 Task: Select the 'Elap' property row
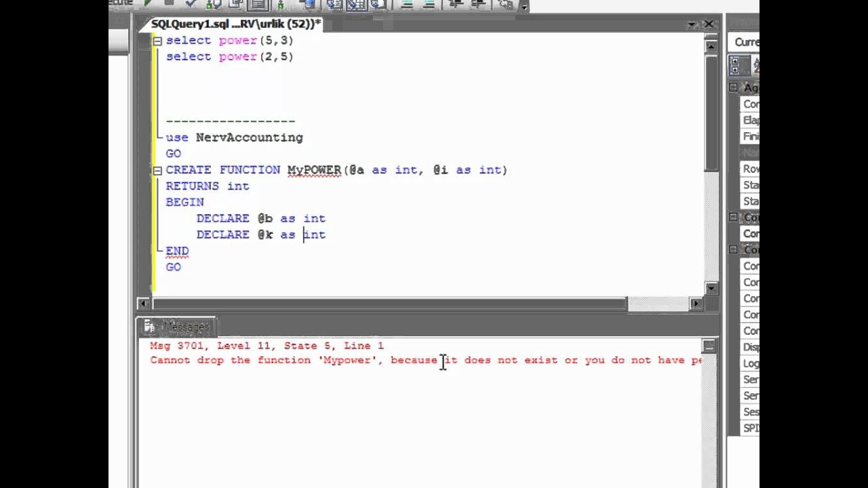[x=751, y=120]
